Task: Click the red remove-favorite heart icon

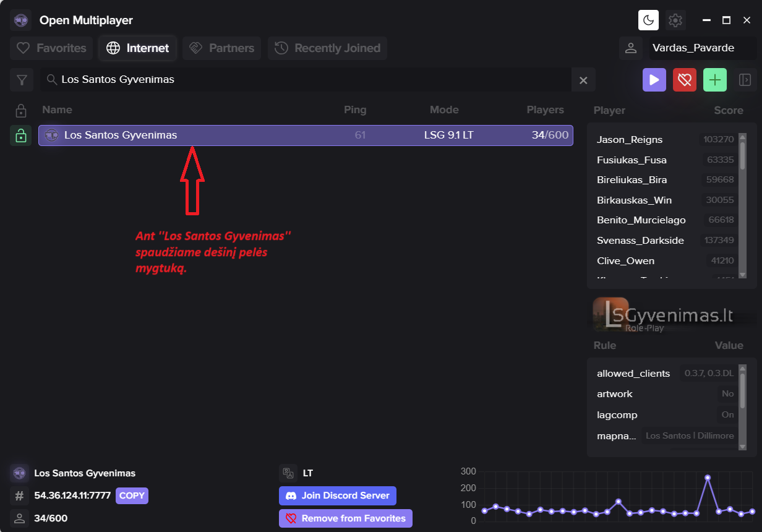Action: coord(684,80)
